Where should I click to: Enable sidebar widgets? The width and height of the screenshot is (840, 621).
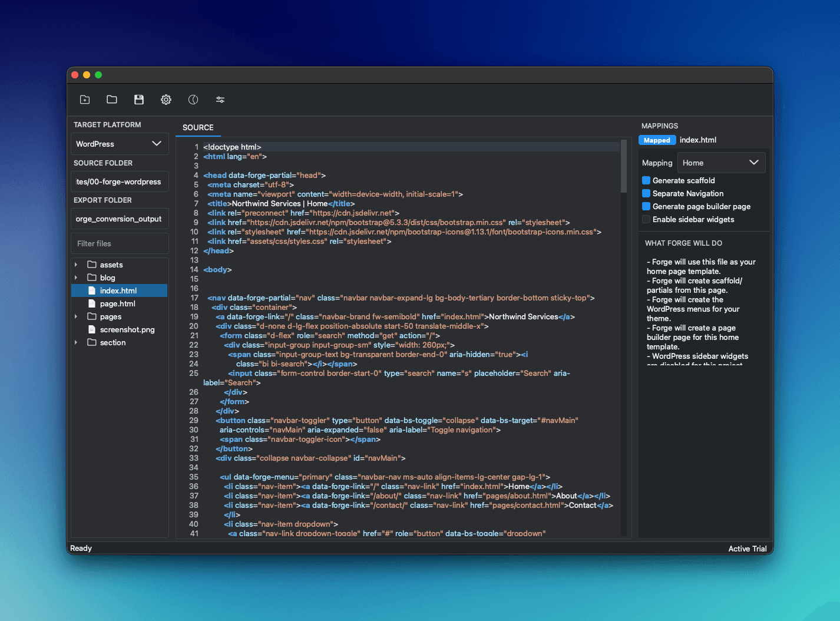pos(646,219)
